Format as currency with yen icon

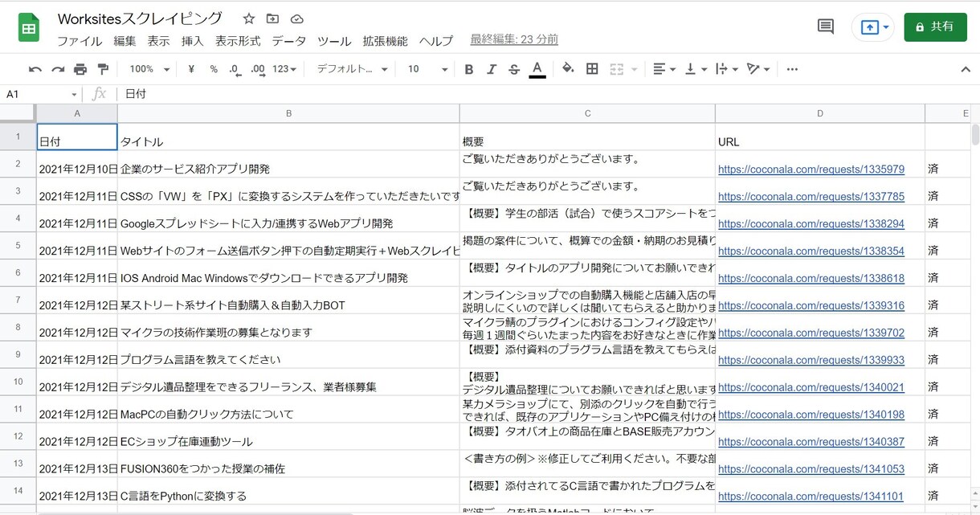click(x=191, y=69)
